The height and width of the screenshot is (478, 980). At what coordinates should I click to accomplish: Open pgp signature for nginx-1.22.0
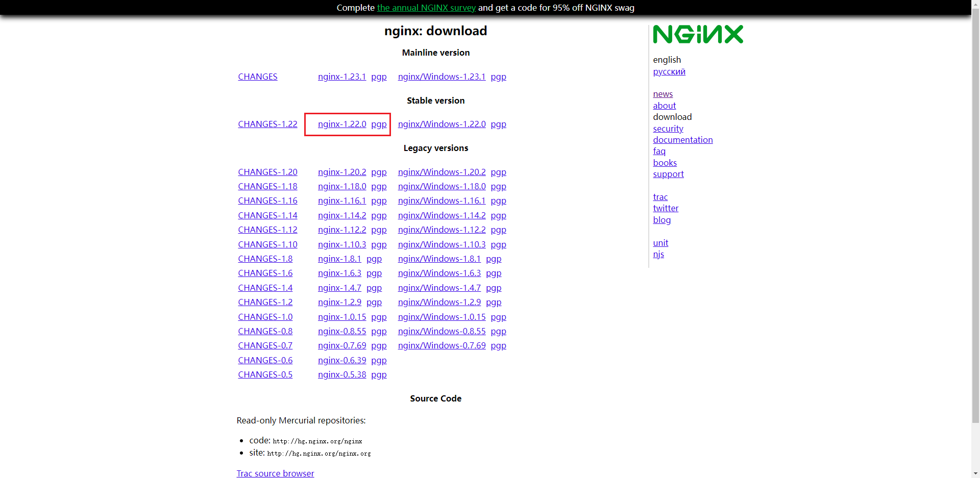tap(379, 124)
